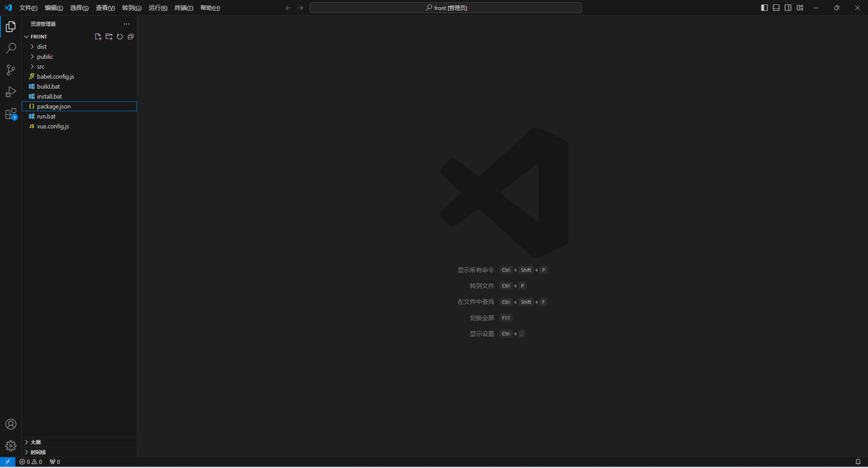
Task: Open the Explorer view in activity bar
Action: (x=11, y=27)
